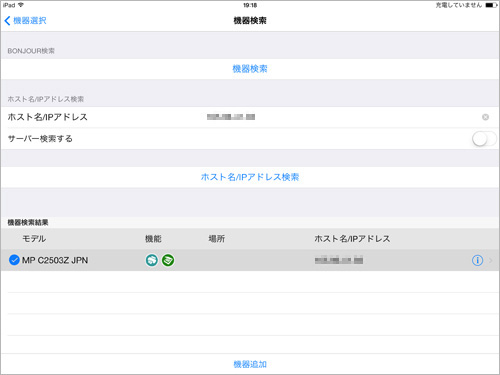The image size is (500, 375).
Task: Click the battery status icon
Action: tap(491, 5)
